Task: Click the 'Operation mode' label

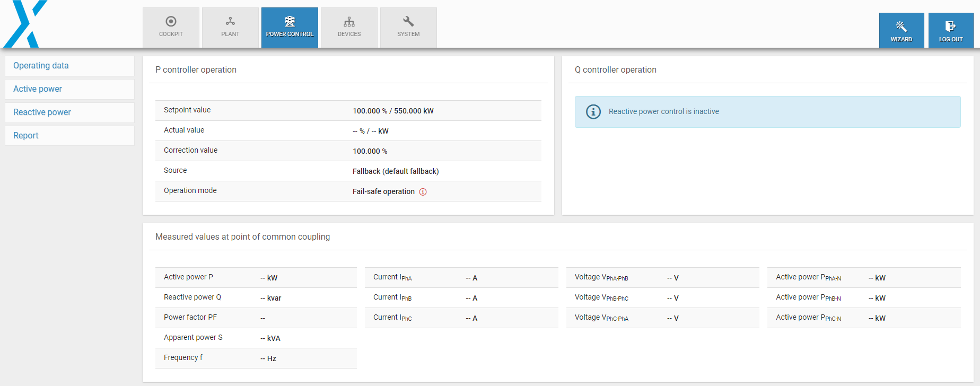Action: click(x=190, y=190)
